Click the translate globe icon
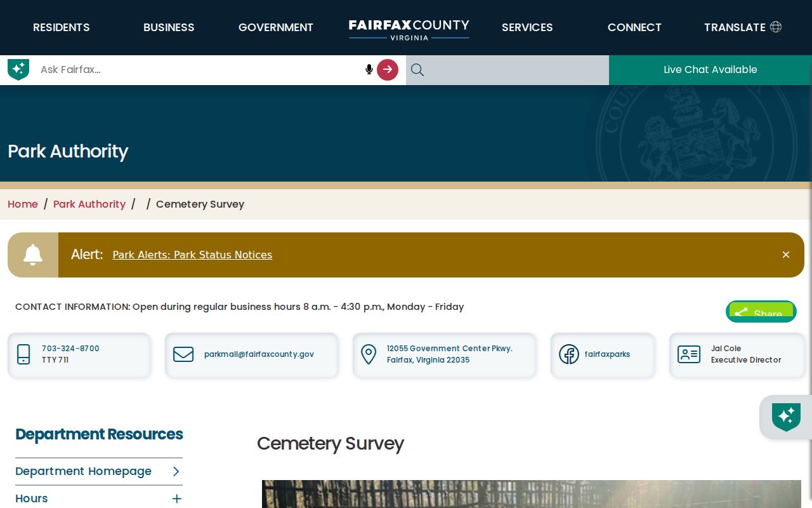 [x=776, y=27]
